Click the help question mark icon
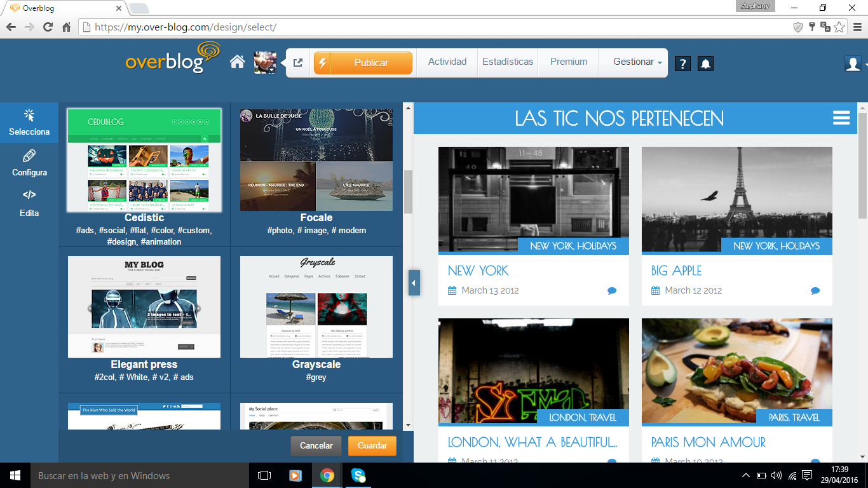868x488 pixels. pyautogui.click(x=682, y=64)
